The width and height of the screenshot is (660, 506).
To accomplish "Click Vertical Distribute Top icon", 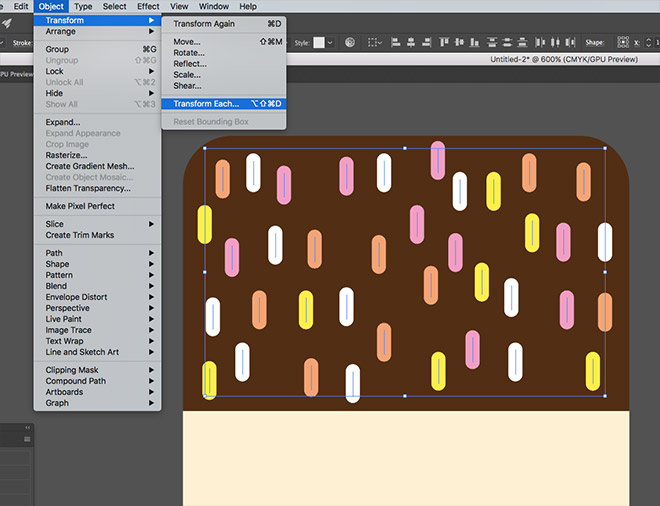I will coord(492,42).
